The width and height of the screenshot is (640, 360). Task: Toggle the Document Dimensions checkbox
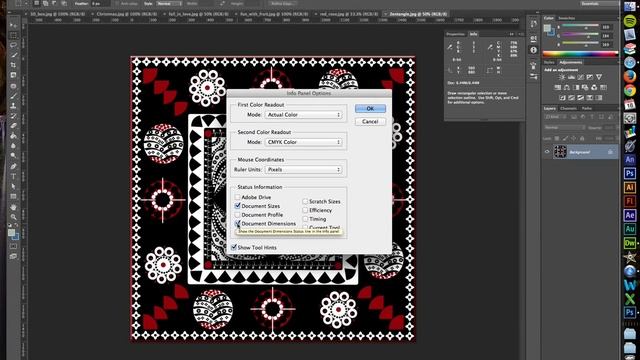[x=237, y=223]
